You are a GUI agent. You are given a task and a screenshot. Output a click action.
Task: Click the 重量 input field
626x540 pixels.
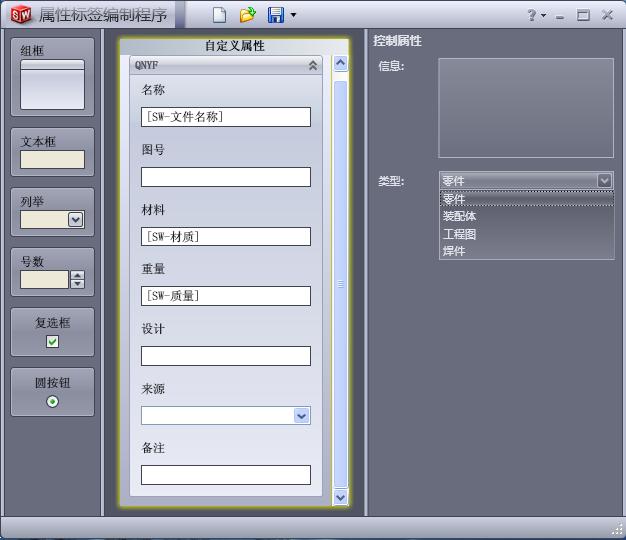coord(226,296)
